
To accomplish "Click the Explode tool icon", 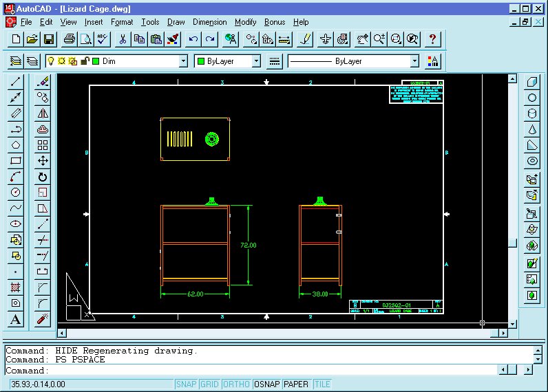I will coord(43,319).
